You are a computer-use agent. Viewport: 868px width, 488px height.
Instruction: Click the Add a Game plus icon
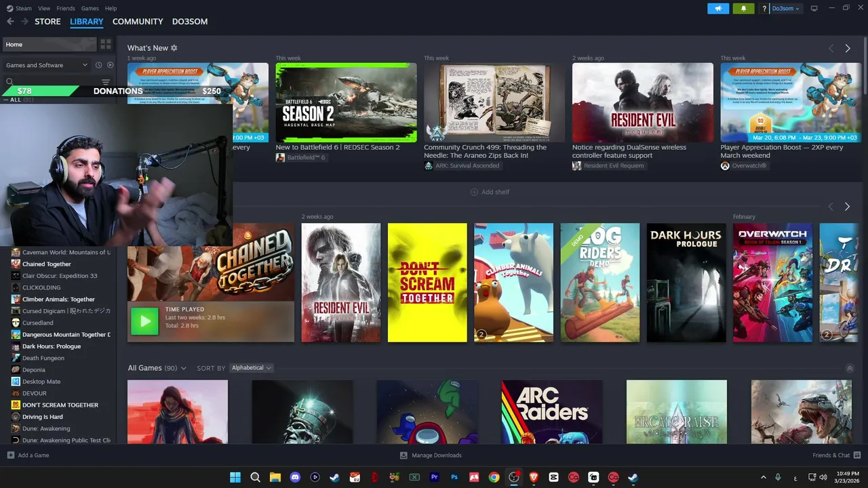(x=10, y=455)
